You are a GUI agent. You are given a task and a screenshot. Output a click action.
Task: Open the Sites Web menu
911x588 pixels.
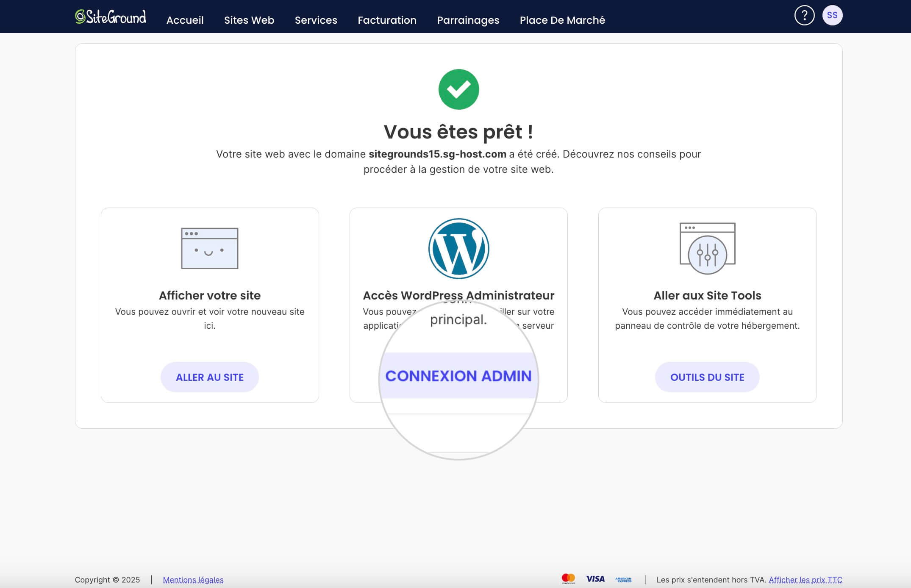(249, 20)
